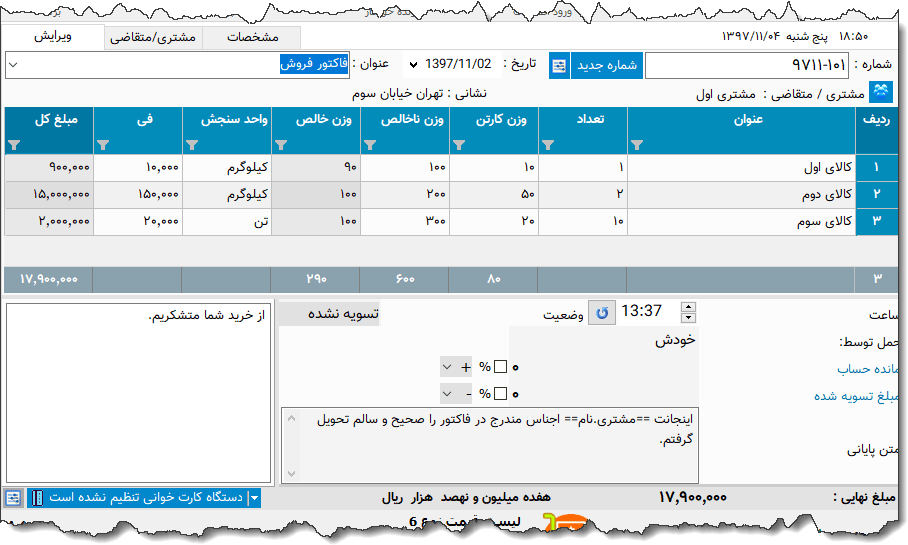Click total price cell ۱۵,۰۰۰,۰۰۰

point(49,195)
